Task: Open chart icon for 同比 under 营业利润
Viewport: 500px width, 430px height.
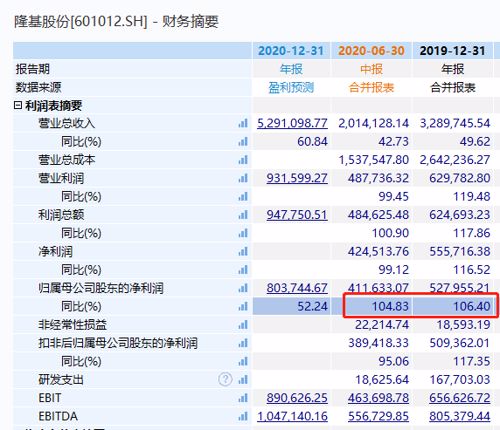Action: [243, 197]
